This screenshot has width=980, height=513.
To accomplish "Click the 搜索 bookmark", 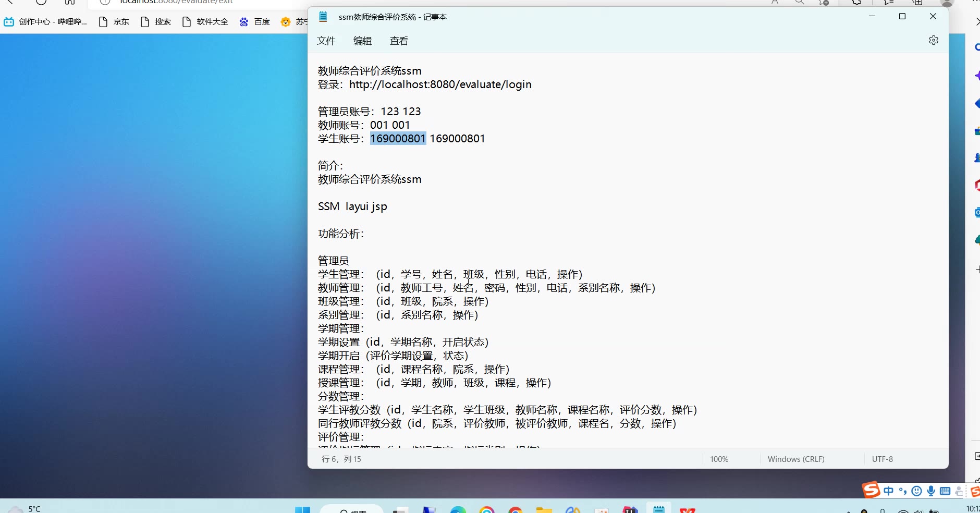I will [x=156, y=22].
